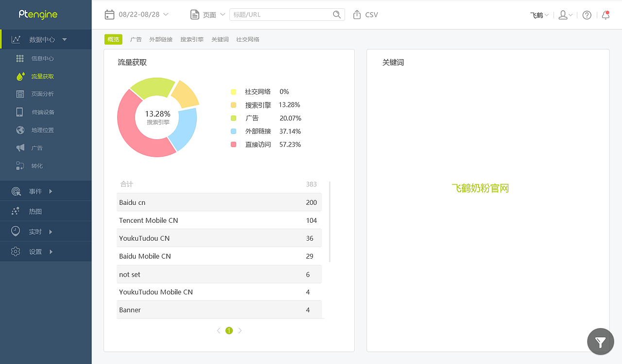Viewport: 622px width, 364px height.
Task: Click the 地理位置 globe icon
Action: point(20,130)
